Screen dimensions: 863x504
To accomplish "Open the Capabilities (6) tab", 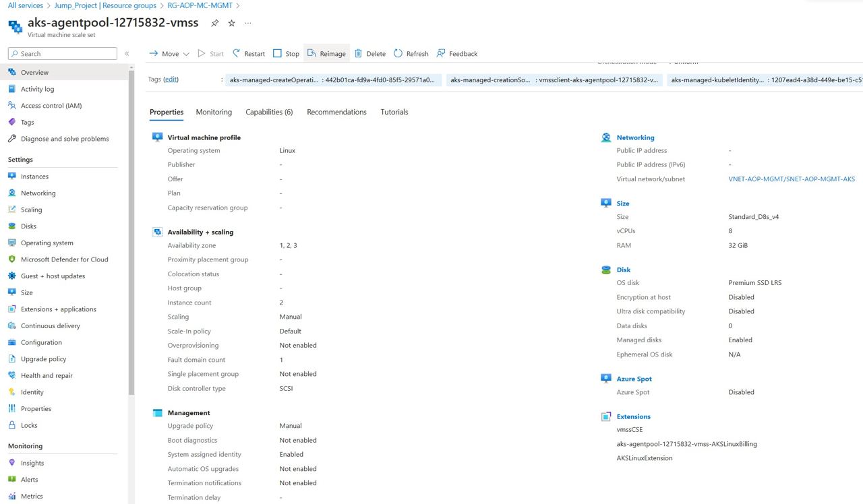I will (x=269, y=112).
